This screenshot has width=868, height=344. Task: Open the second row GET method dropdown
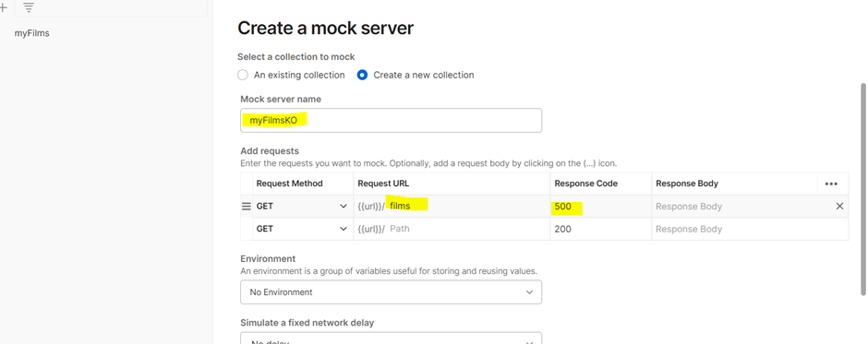303,229
